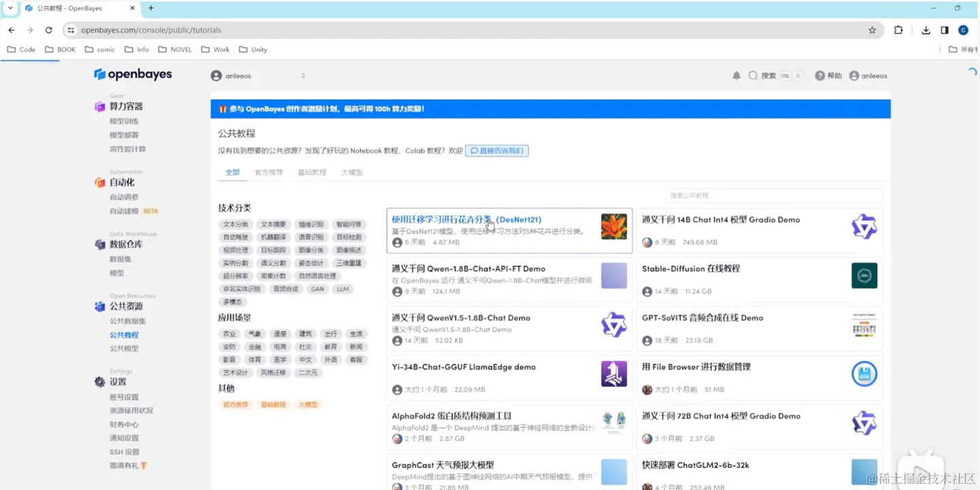Bookmark this page with star icon
The image size is (980, 490).
click(872, 30)
